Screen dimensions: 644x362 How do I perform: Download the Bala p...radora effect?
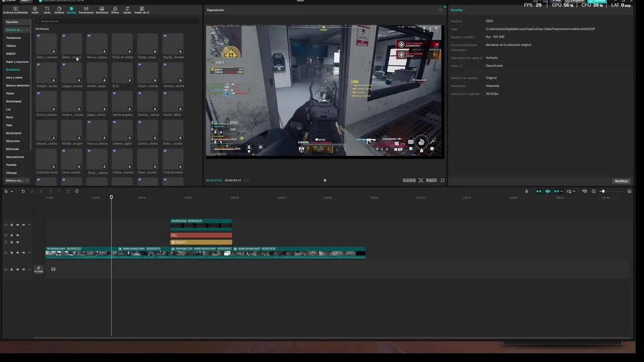tap(104, 51)
